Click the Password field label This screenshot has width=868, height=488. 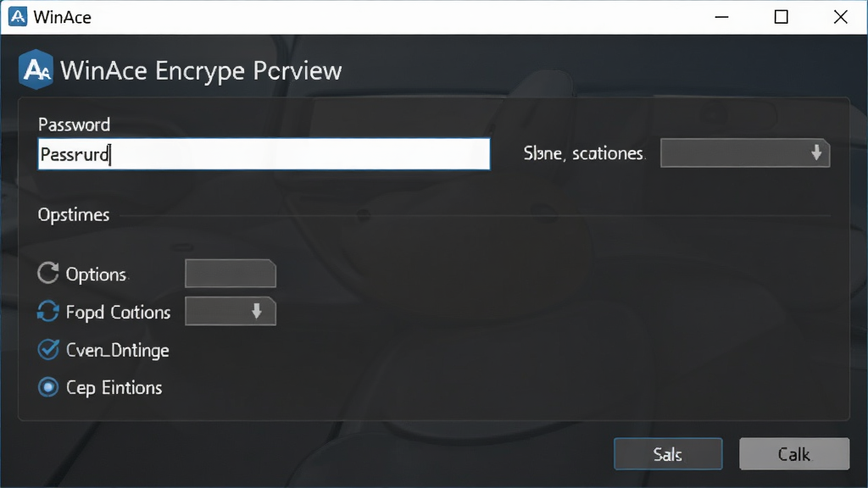(x=75, y=125)
